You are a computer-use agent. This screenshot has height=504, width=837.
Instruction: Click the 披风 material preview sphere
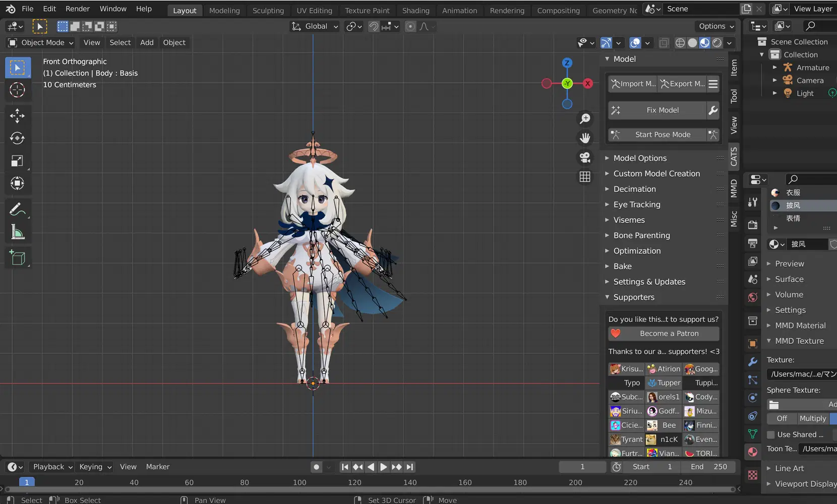pos(775,205)
